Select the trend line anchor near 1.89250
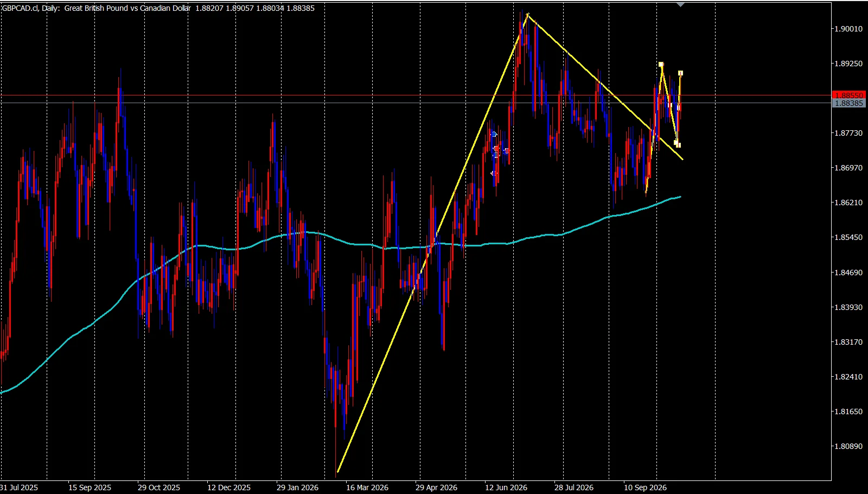Viewport: 868px width, 494px height. 661,65
